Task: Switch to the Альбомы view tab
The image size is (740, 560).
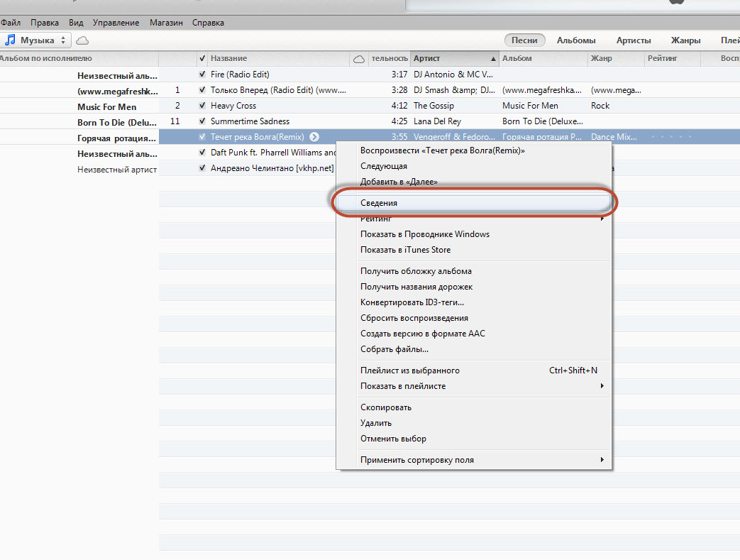Action: [576, 40]
